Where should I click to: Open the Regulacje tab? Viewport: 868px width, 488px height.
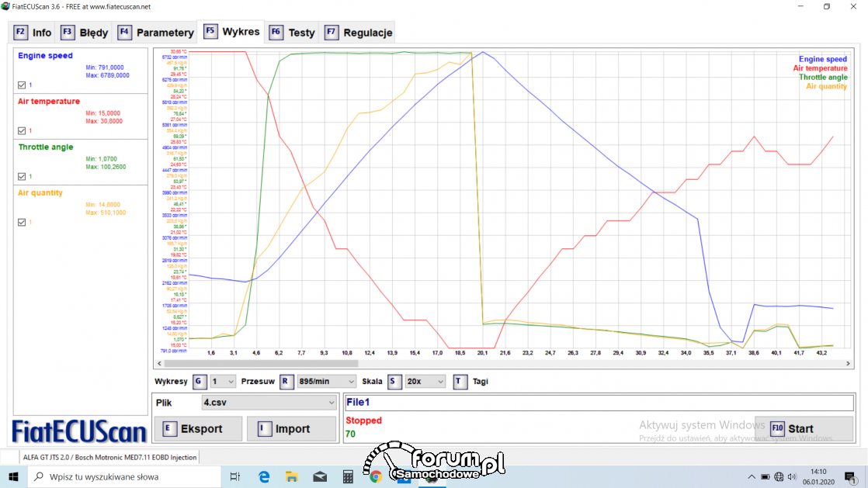click(x=359, y=33)
